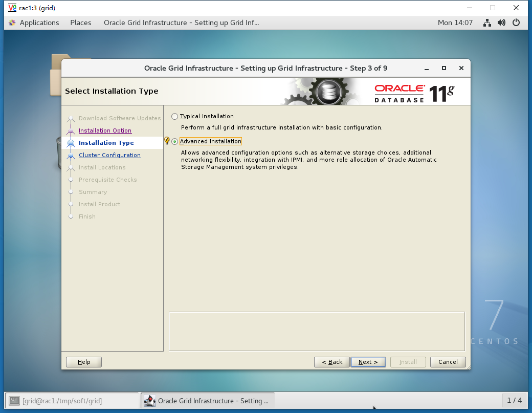The width and height of the screenshot is (532, 413).
Task: Click the VNC viewer icon in title bar
Action: point(12,8)
